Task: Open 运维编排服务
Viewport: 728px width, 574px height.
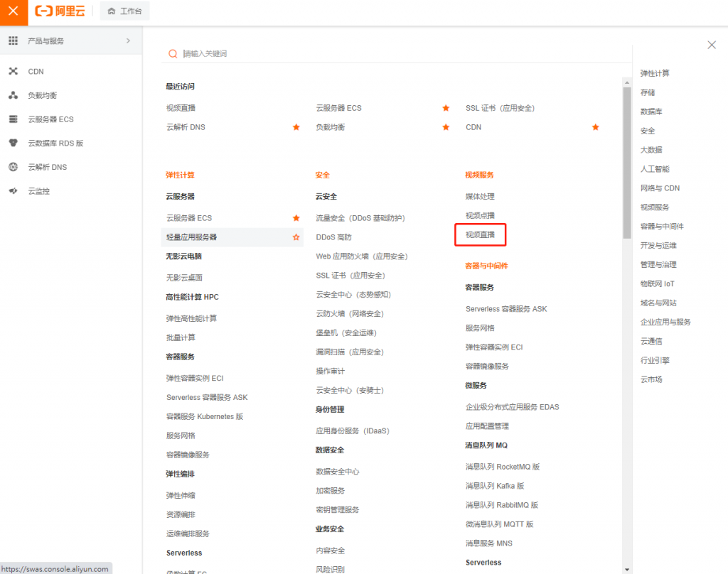Action: point(188,534)
